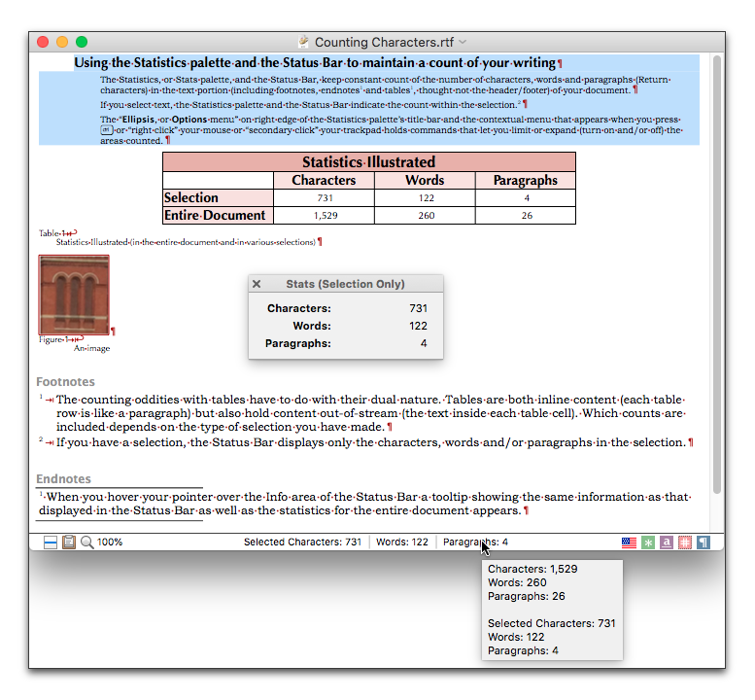Viewport: 755px width, 700px height.
Task: Click the window's red close button
Action: 43,42
